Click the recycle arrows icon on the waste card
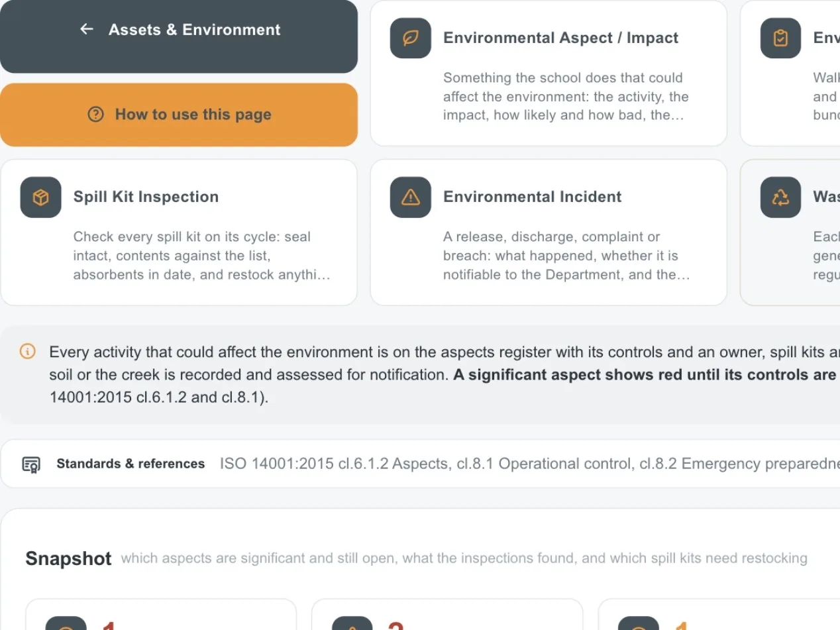The image size is (840, 630). 780,197
